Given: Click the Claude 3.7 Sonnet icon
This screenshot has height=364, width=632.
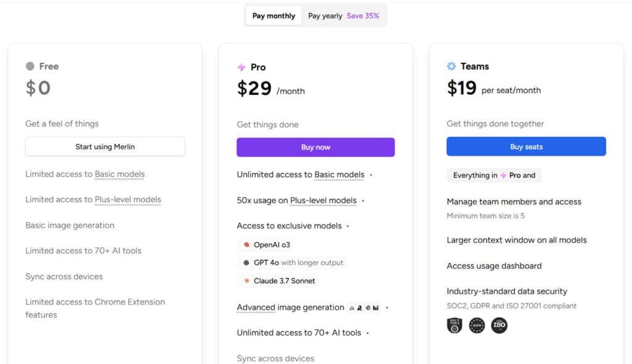Looking at the screenshot, I should 247,281.
